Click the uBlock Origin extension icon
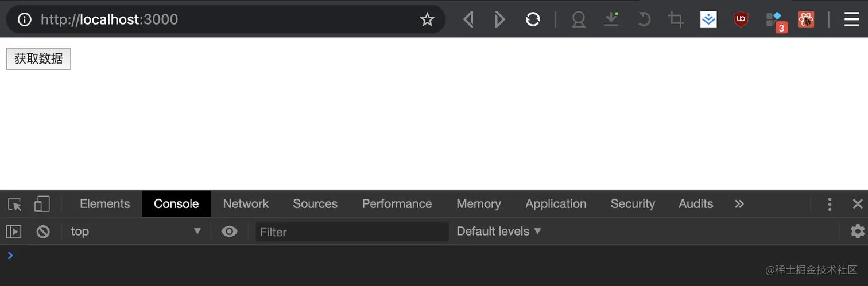The image size is (868, 286). point(741,19)
